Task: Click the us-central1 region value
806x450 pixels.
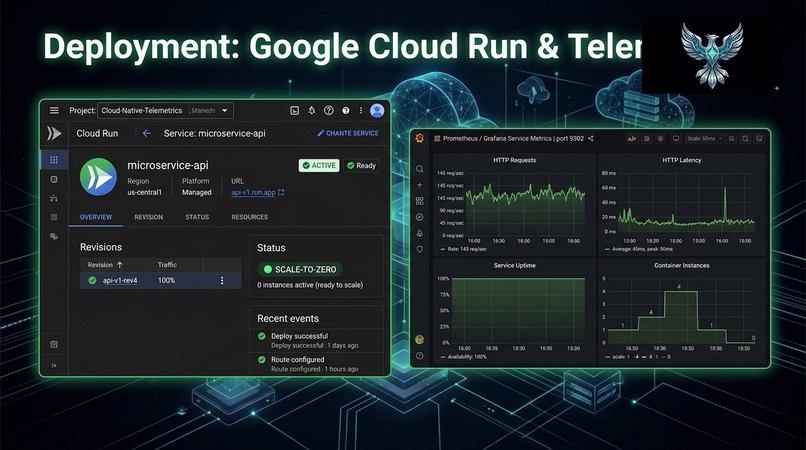Action: (144, 192)
